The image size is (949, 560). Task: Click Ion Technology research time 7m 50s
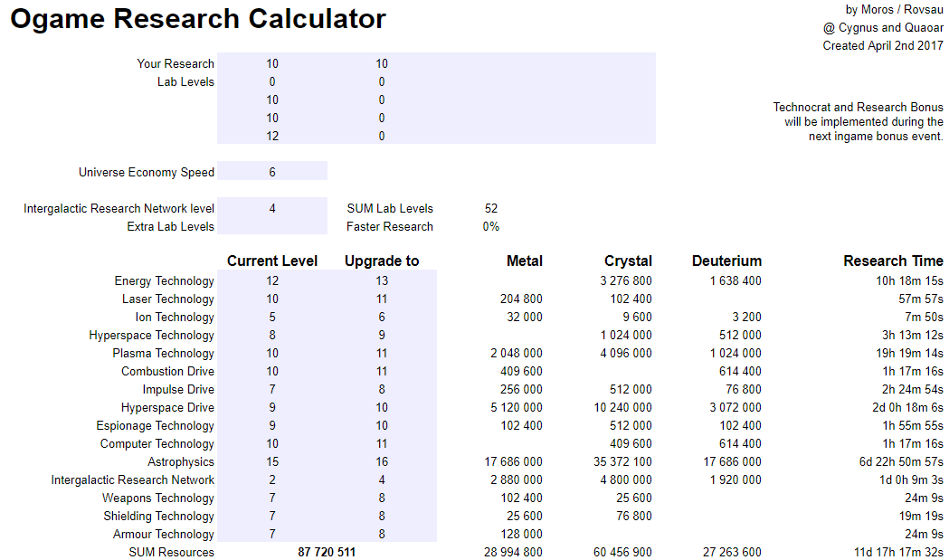[x=925, y=318]
